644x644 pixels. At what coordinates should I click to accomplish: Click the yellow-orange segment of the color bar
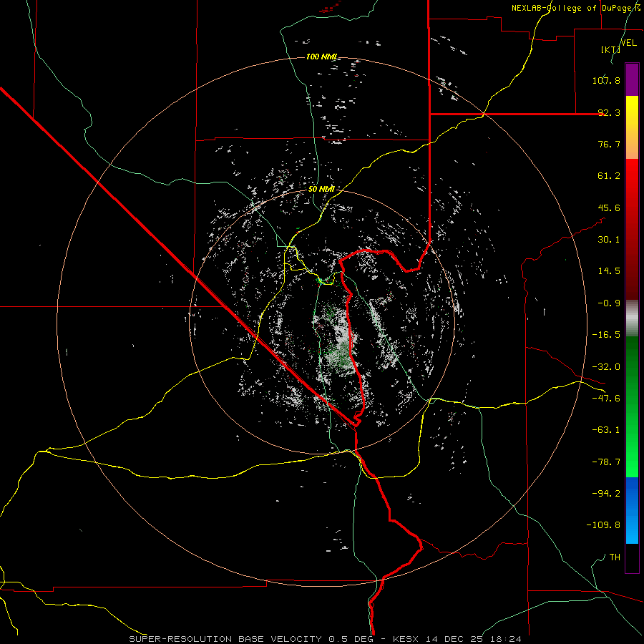coord(632,127)
